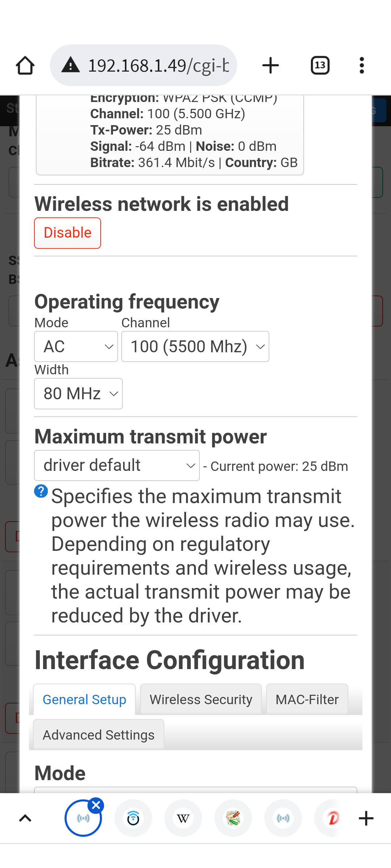
Task: Switch to the Wikipedia tab icon
Action: (x=183, y=818)
